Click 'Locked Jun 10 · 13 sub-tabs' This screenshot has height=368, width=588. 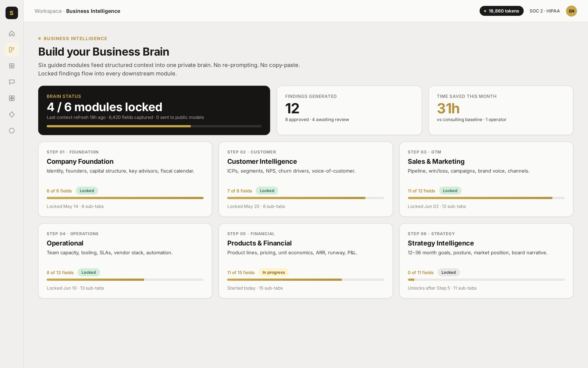pos(75,288)
